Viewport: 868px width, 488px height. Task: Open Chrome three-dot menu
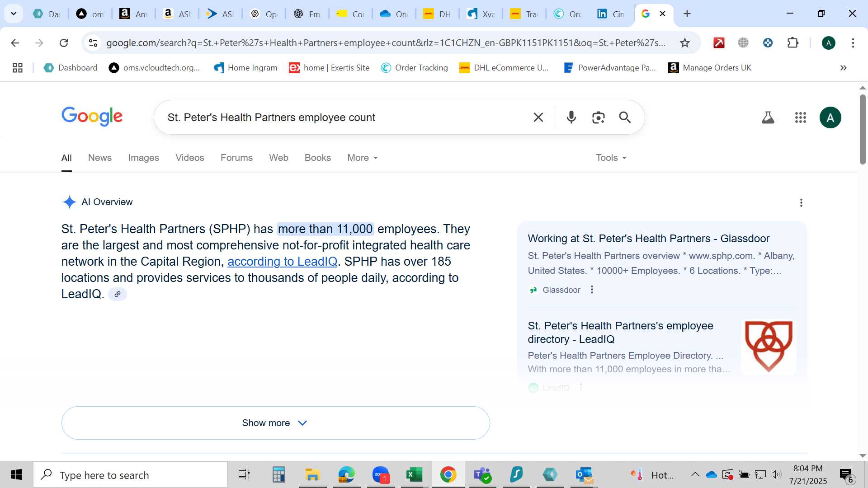tap(853, 43)
